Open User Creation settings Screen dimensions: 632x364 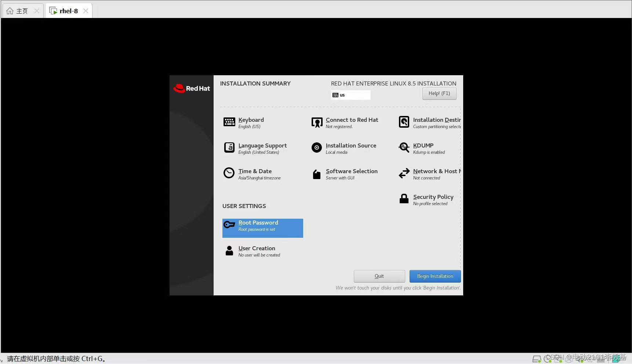pyautogui.click(x=257, y=248)
